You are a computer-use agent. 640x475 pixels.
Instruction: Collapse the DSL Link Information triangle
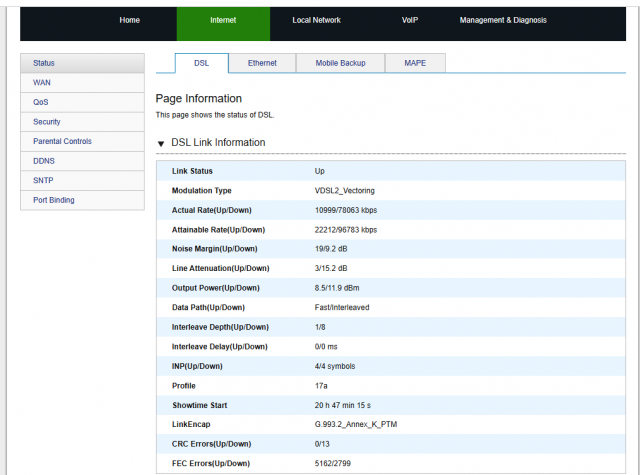(x=162, y=143)
